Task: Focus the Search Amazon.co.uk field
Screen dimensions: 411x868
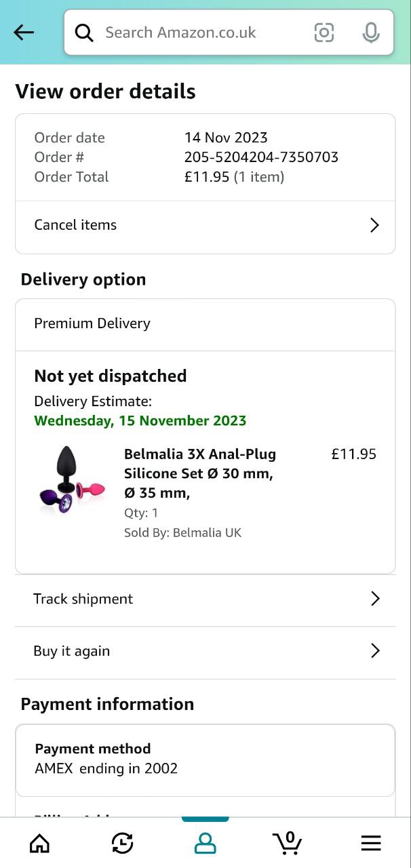Action: 203,33
